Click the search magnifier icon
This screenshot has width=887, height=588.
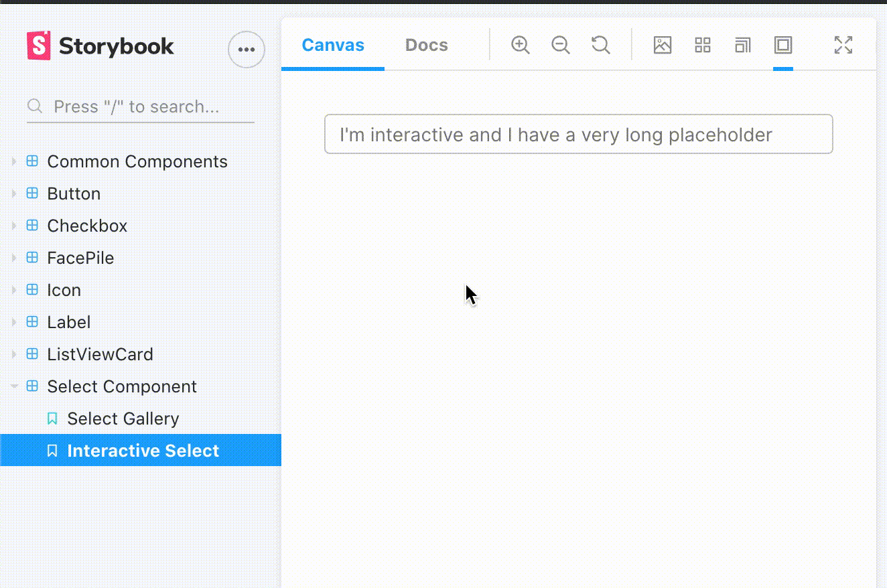click(35, 106)
